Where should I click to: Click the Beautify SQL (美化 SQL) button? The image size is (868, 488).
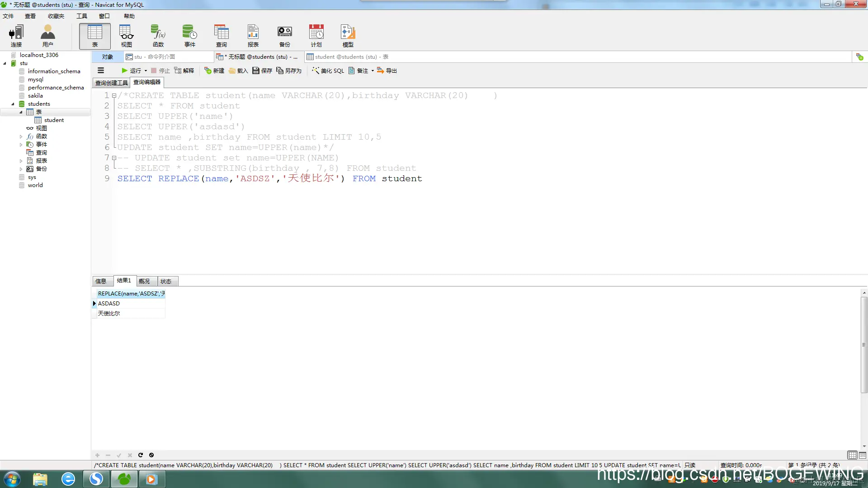(x=328, y=70)
